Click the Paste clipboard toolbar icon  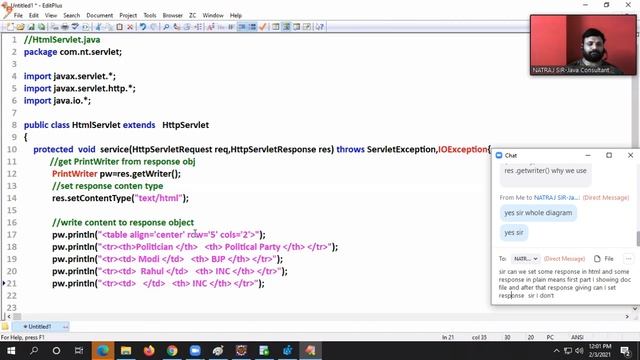[119, 27]
